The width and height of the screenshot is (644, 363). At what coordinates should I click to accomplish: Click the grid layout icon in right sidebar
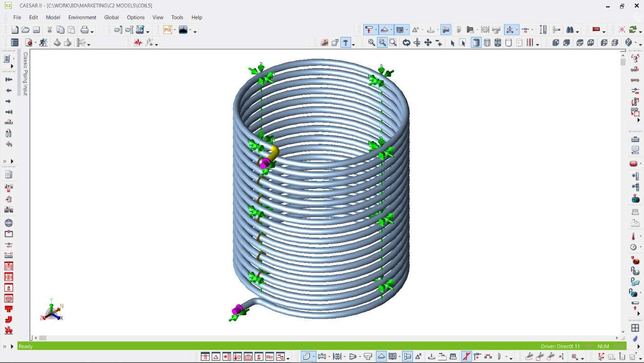coord(635,328)
